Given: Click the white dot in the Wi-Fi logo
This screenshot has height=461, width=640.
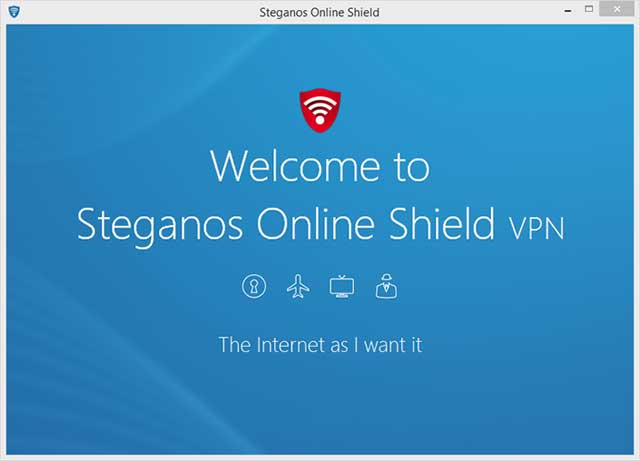Looking at the screenshot, I should click(320, 120).
